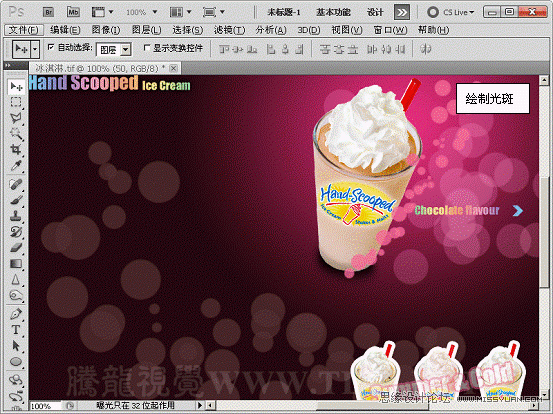Click Align vertical centers icon
The height and width of the screenshot is (414, 553).
point(238,49)
